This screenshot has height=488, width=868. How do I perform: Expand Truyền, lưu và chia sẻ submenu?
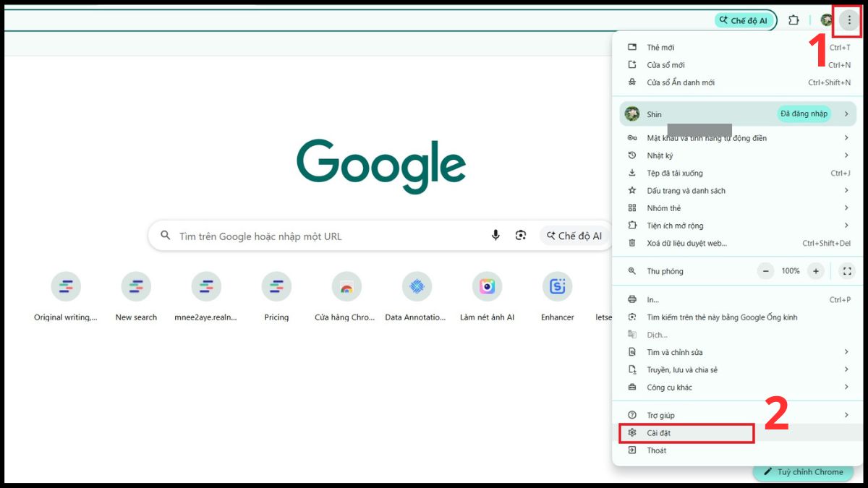coord(739,370)
